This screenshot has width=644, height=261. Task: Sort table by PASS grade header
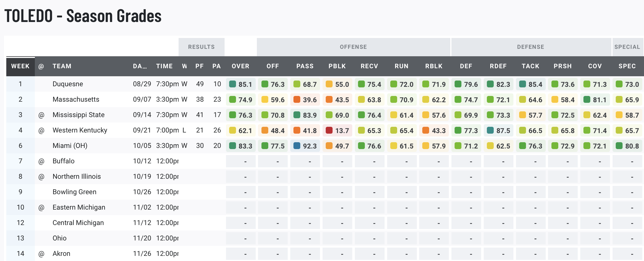[x=305, y=66]
